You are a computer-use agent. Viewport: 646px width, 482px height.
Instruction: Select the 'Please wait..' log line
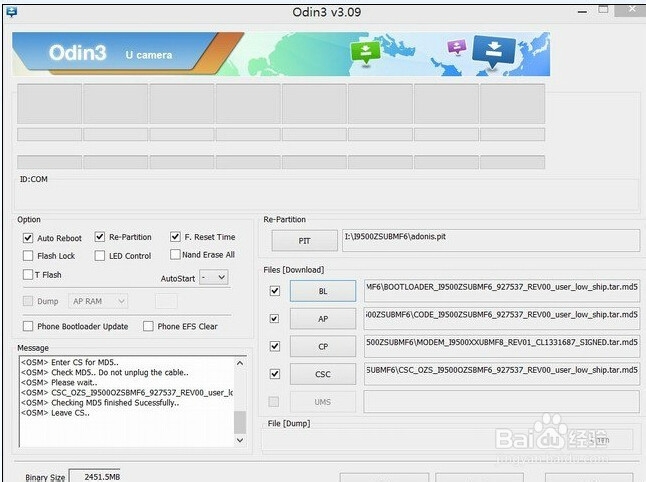(59, 382)
